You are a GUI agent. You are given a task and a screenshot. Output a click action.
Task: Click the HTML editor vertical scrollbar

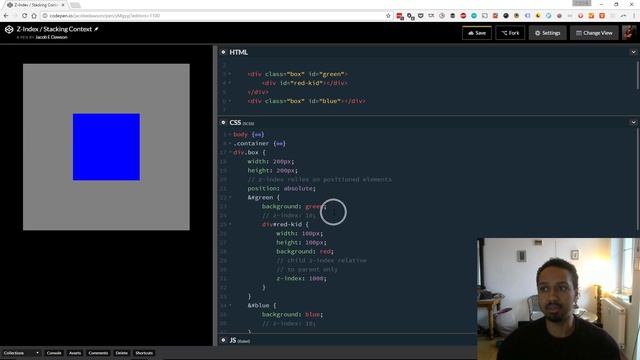click(x=637, y=75)
